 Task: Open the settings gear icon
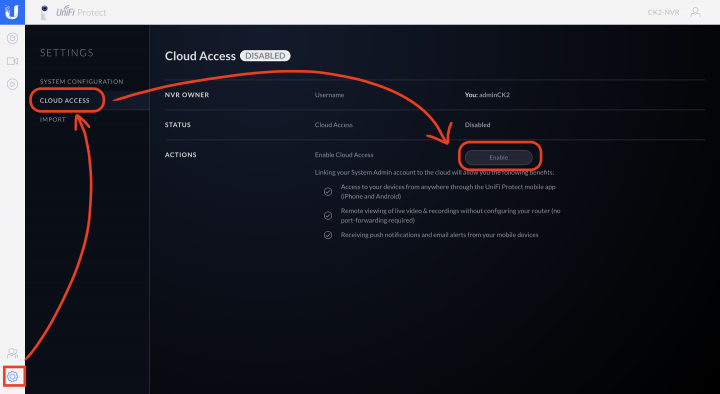12,377
